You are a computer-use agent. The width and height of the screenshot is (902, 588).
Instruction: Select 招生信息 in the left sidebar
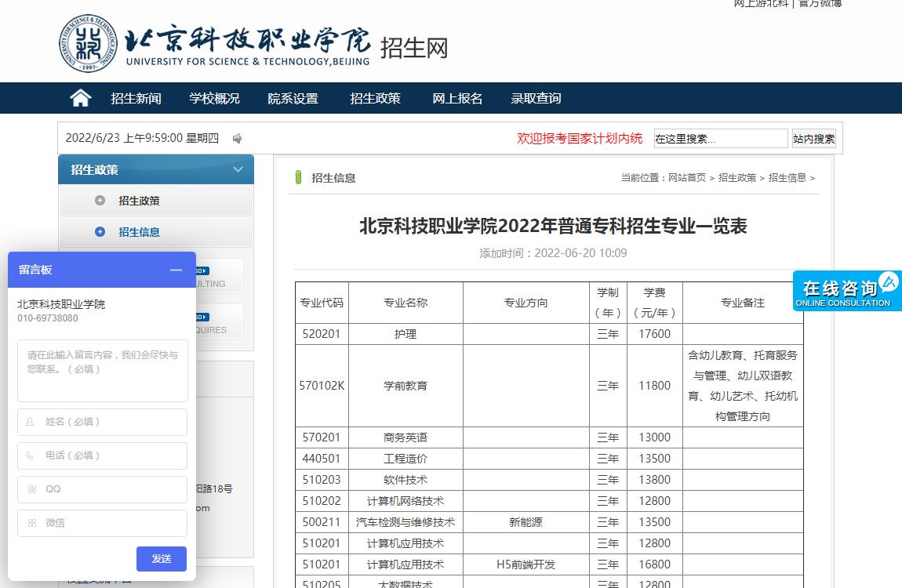[x=139, y=231]
